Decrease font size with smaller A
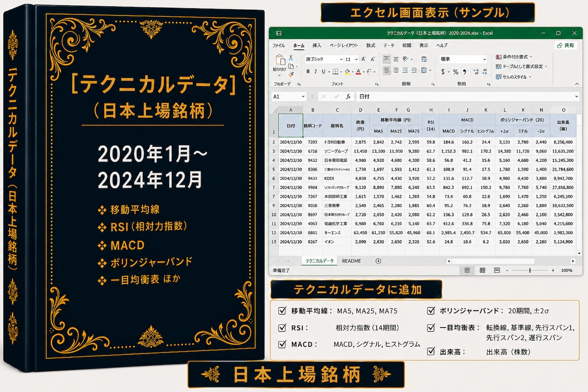The height and width of the screenshot is (392, 588). click(372, 59)
